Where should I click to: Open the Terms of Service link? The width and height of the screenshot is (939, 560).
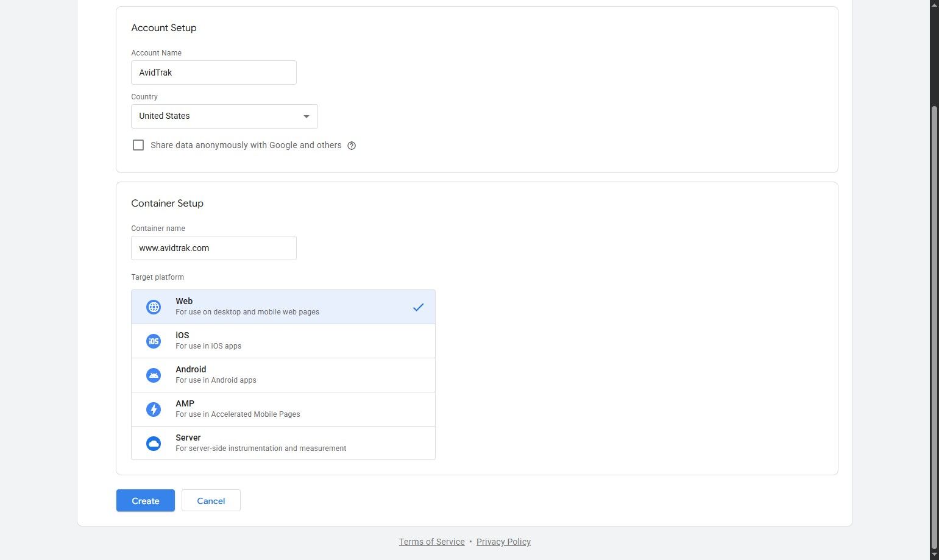tap(431, 542)
